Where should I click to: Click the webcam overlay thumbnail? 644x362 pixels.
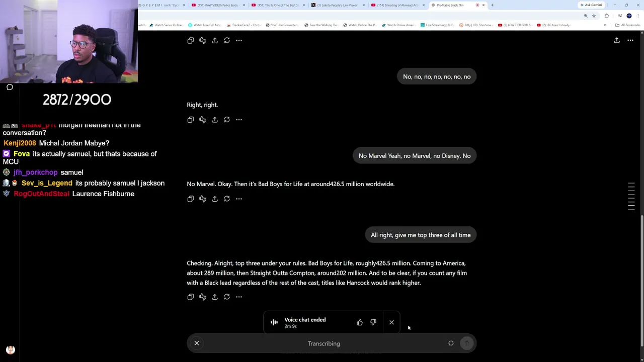69,41
